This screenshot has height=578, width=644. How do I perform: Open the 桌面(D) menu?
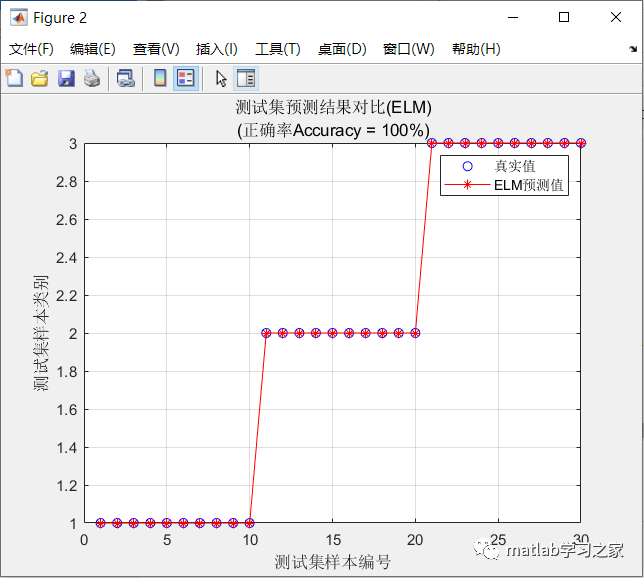pyautogui.click(x=342, y=49)
